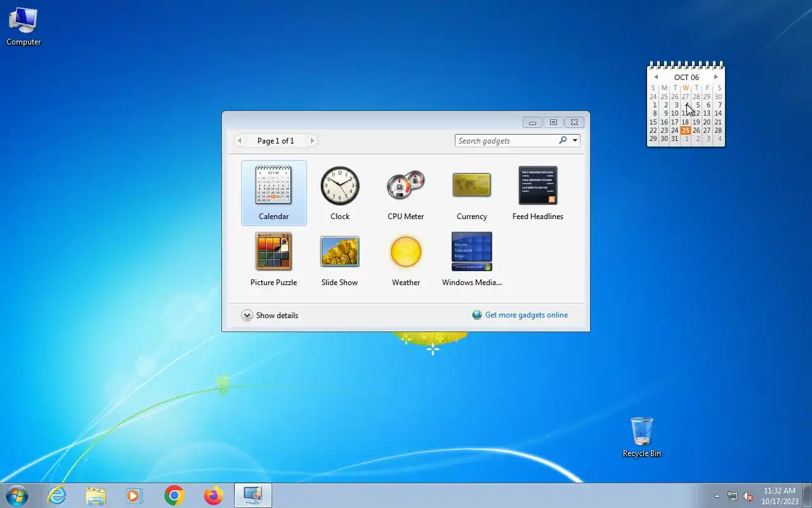Pick the Weather gadget

(x=405, y=259)
